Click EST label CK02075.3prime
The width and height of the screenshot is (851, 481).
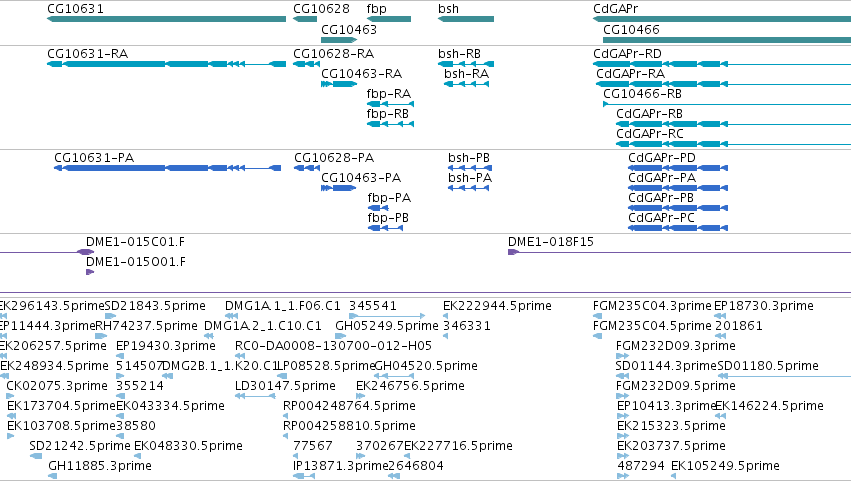(x=57, y=387)
